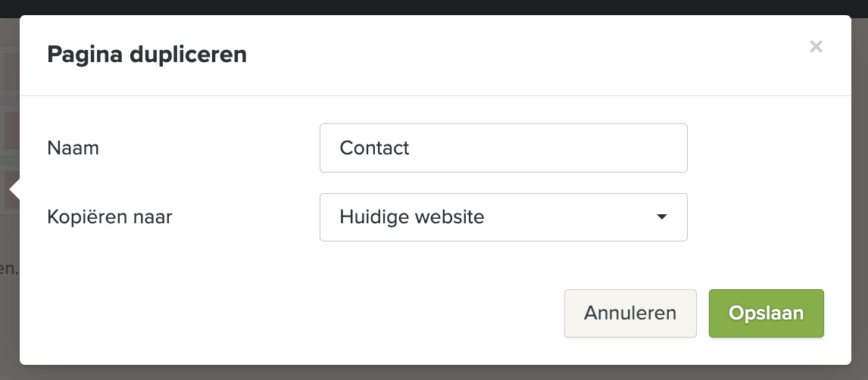Confirm duplication with Opslaan
The width and height of the screenshot is (868, 380).
766,313
